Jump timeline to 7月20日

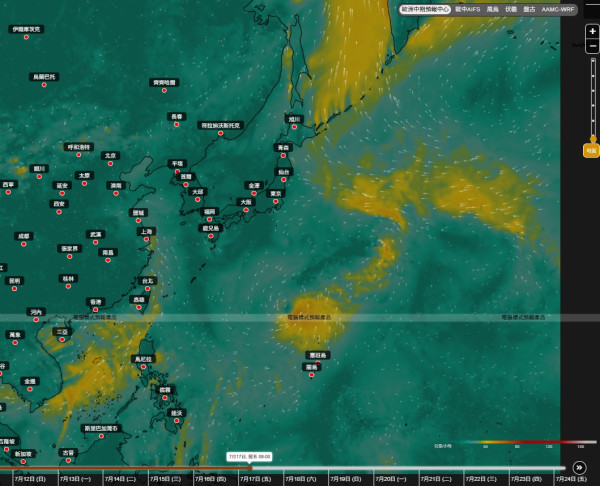point(390,479)
